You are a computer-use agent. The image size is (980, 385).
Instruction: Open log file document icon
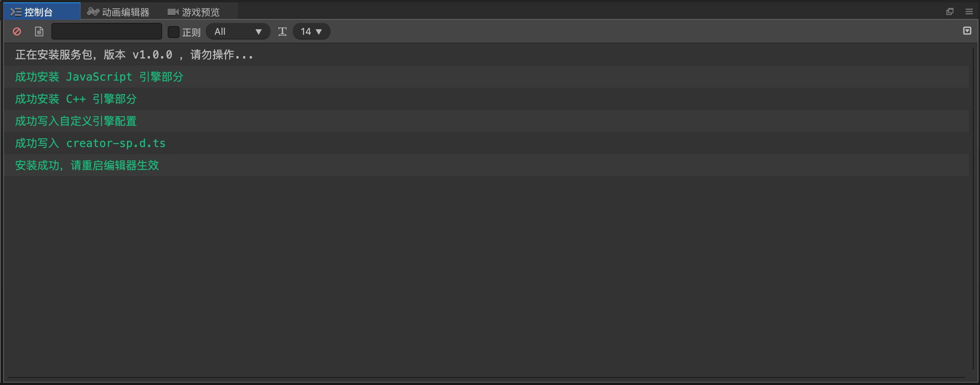pyautogui.click(x=39, y=31)
